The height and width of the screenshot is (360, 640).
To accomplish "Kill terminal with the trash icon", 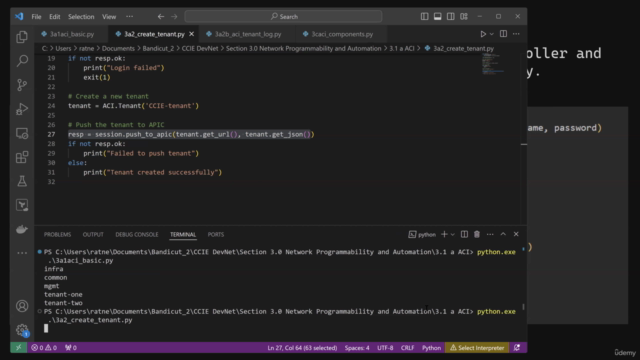I will point(477,234).
